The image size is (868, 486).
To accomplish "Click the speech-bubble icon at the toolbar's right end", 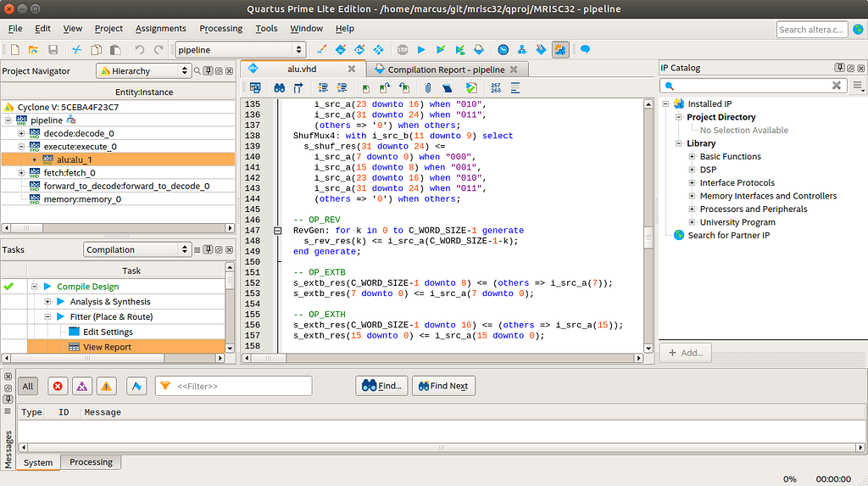I will coord(585,50).
